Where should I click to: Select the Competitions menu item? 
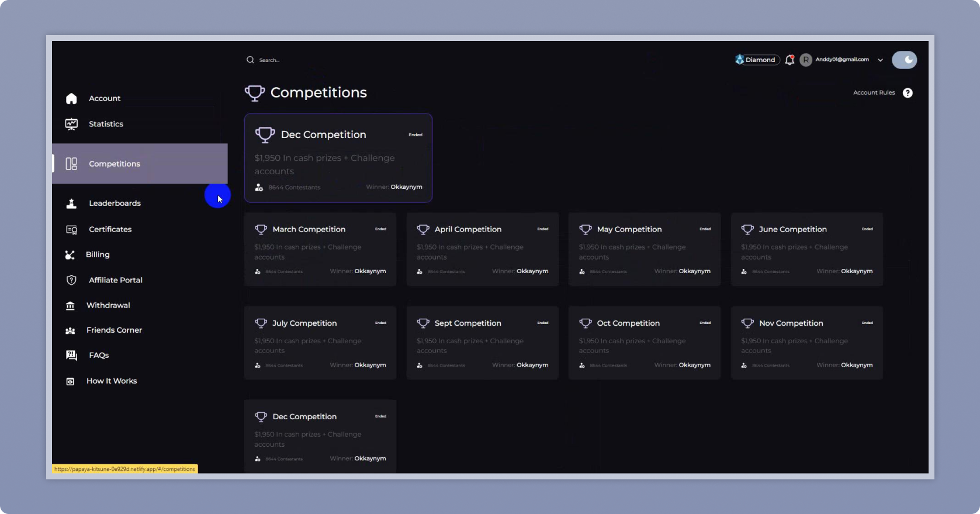(140, 164)
